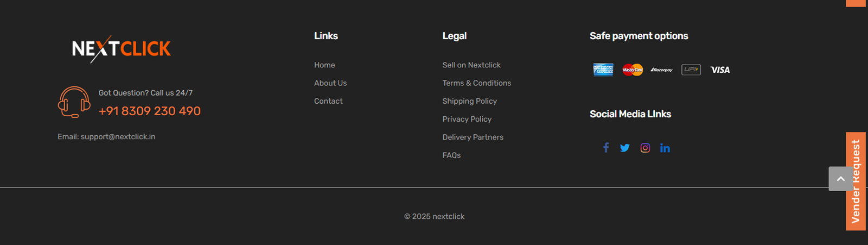
Task: Open the Contact link
Action: click(x=328, y=101)
